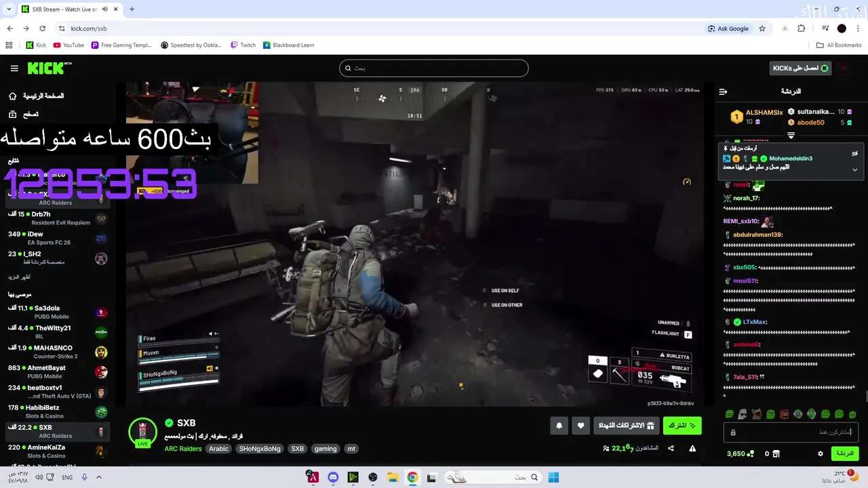The width and height of the screenshot is (868, 488).
Task: Open the YouTube bookmark
Action: pos(68,45)
